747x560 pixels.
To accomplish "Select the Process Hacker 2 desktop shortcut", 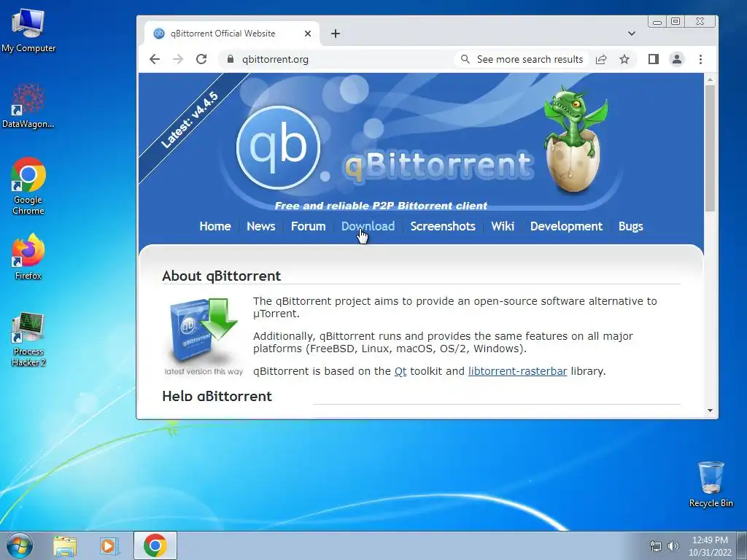I will [x=28, y=340].
